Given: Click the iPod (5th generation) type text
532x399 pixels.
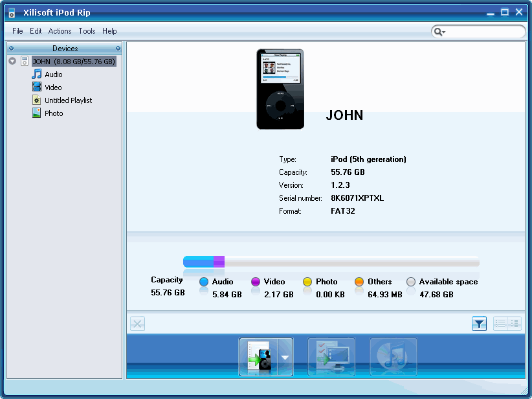Looking at the screenshot, I should pyautogui.click(x=368, y=159).
